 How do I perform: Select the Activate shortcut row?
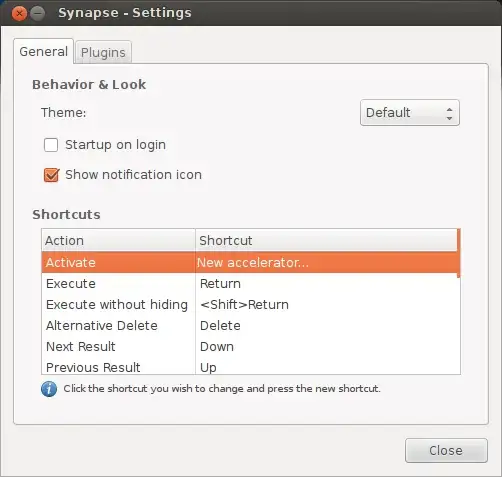coord(251,263)
